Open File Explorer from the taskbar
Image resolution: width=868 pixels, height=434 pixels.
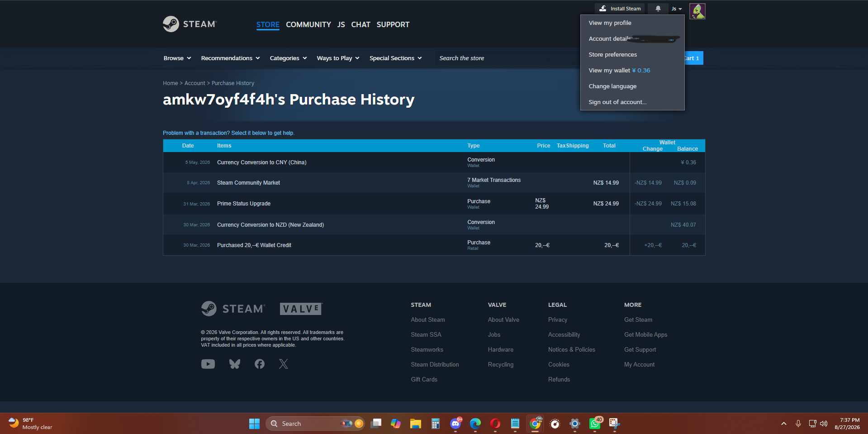(416, 424)
